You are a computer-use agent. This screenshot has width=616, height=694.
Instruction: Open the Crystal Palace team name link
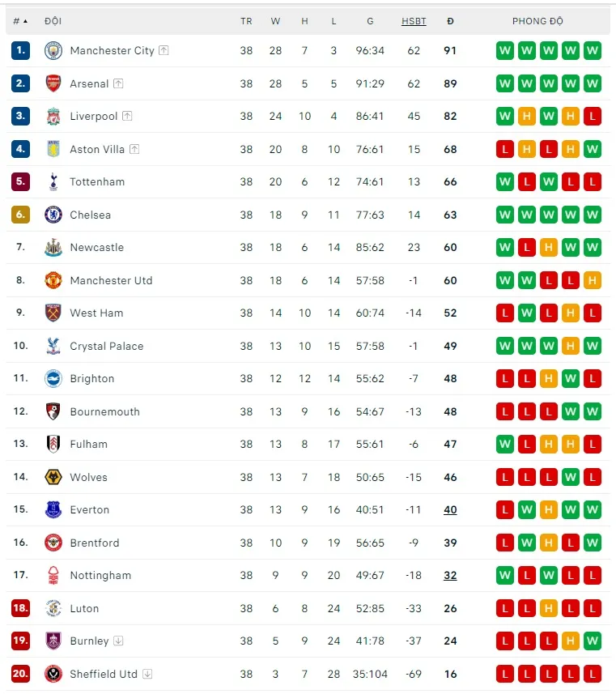[x=106, y=346]
